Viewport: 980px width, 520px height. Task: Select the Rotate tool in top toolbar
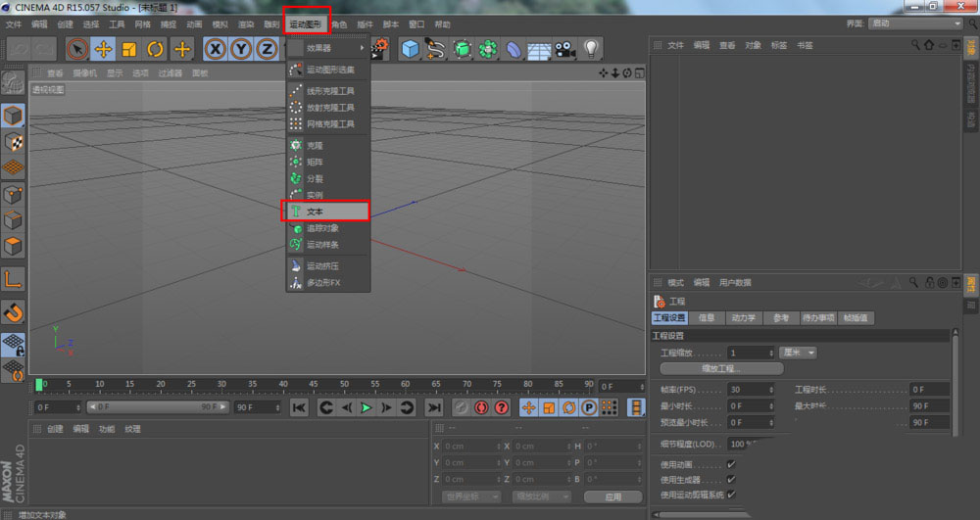155,49
